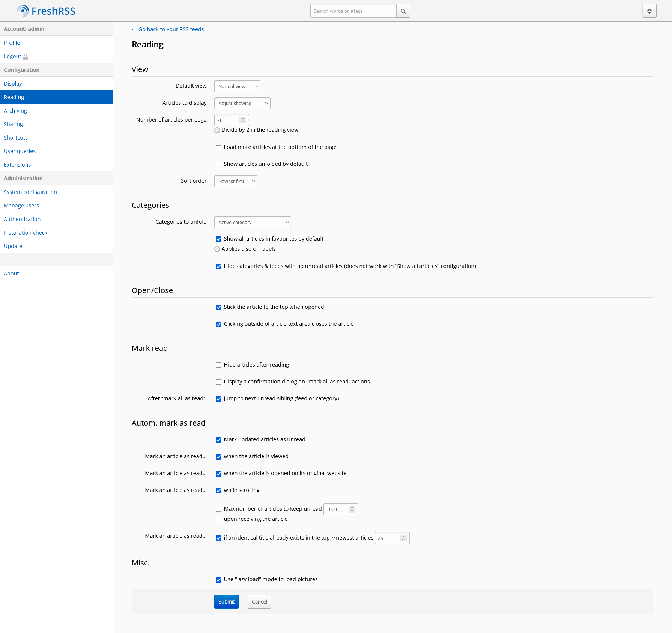Enable confirmation dialog on mark all as read
The height and width of the screenshot is (633, 672).
click(x=218, y=382)
